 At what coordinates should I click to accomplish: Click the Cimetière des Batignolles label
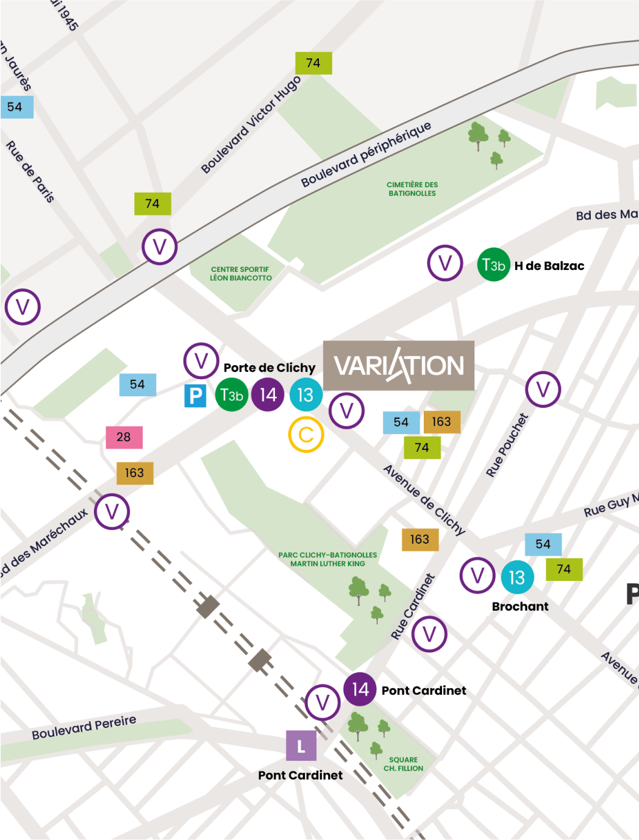coord(412,189)
